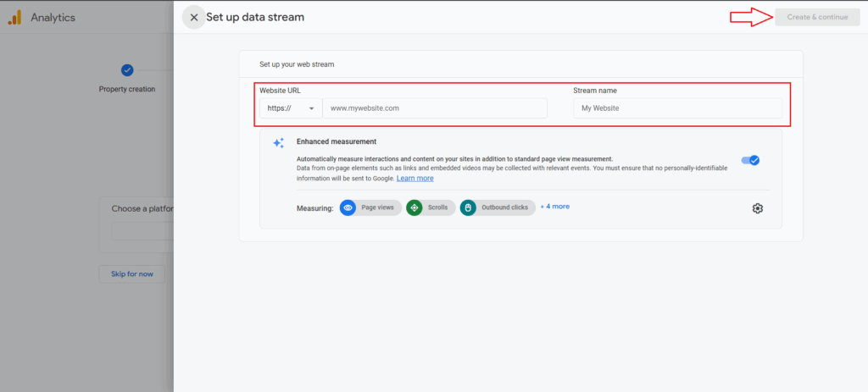This screenshot has height=392, width=868.
Task: Open the Learn more link
Action: point(415,179)
